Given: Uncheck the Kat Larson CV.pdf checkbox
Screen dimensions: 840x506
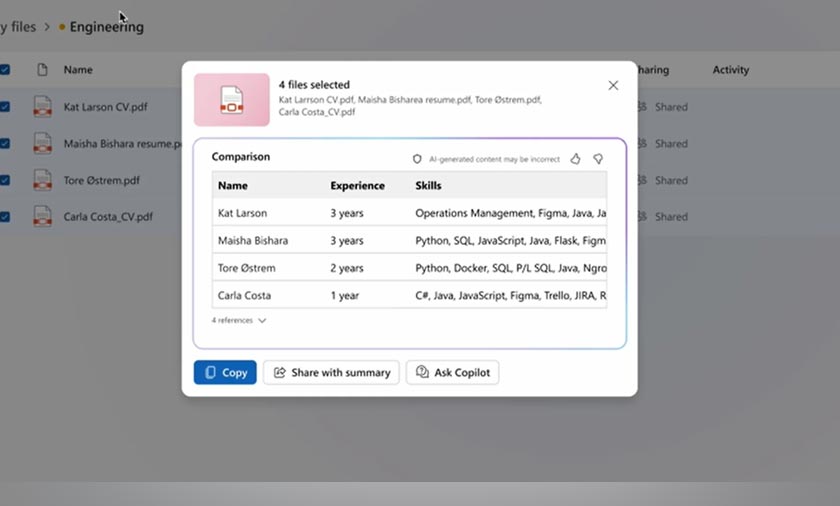Looking at the screenshot, I should click(5, 107).
